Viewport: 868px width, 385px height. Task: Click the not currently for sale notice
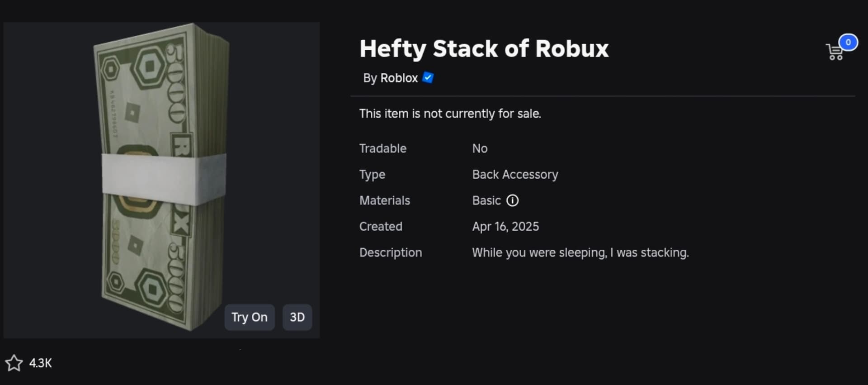click(x=450, y=114)
